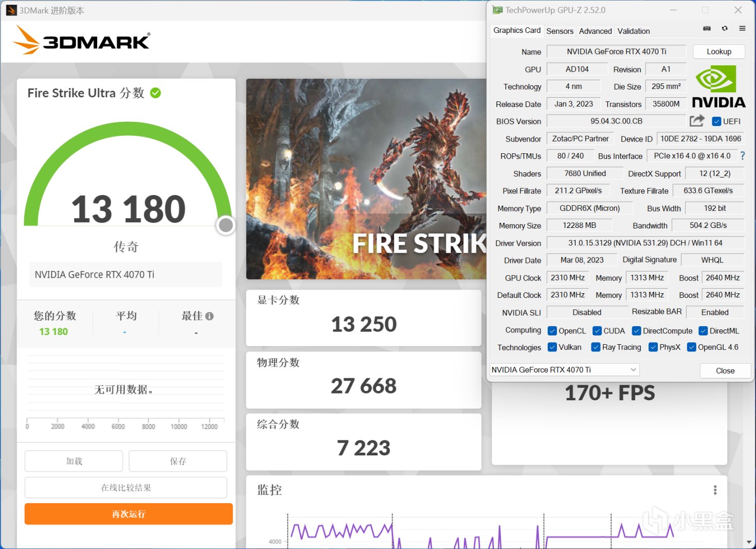
Task: Click the DirectX Support field 12 (12_2)
Action: pos(715,173)
